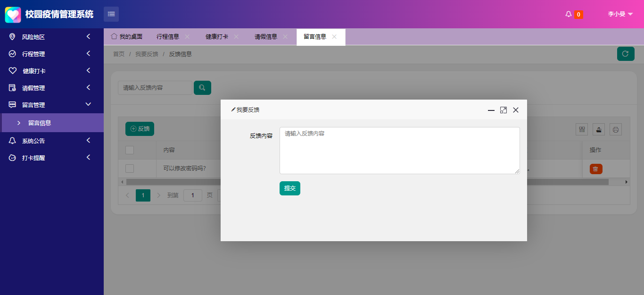This screenshot has width=644, height=295.
Task: Expand the 行程管理 menu chevron
Action: click(x=88, y=54)
